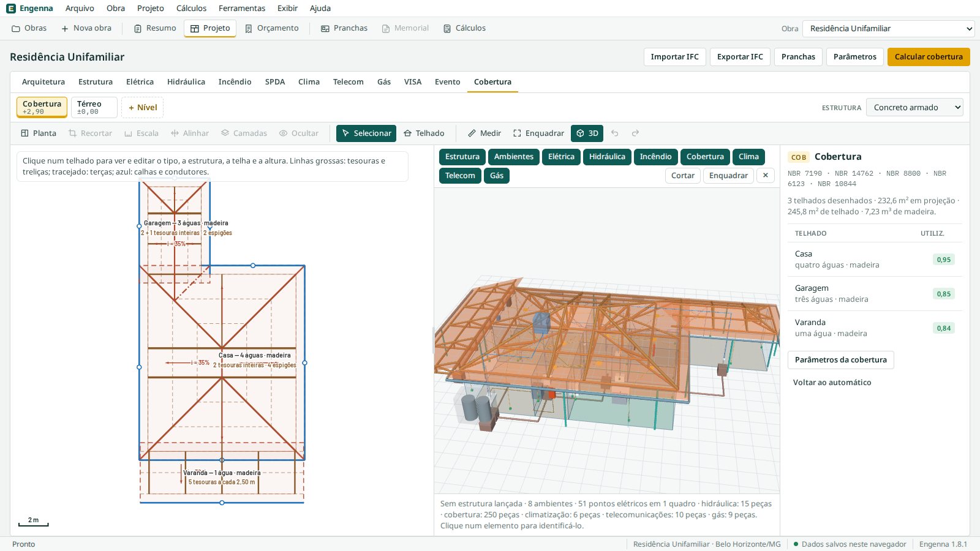
Task: Add a new level with + Nível
Action: click(142, 108)
